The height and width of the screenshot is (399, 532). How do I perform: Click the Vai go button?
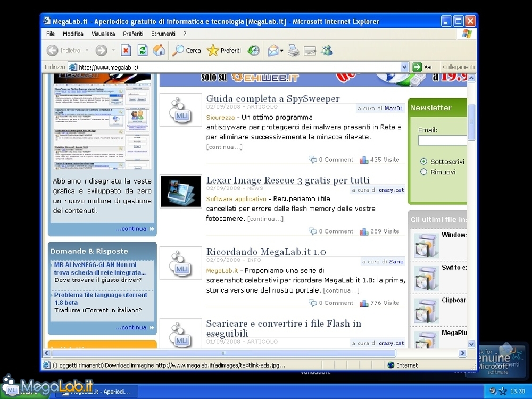[x=423, y=67]
